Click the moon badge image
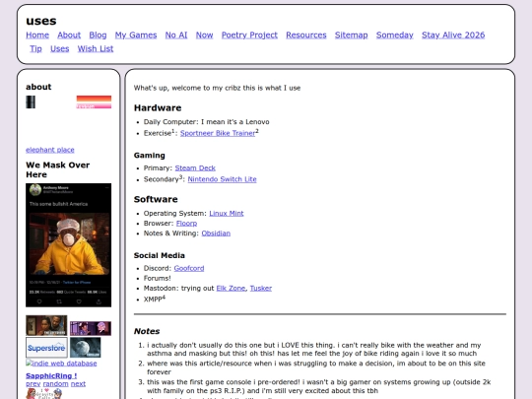 pos(85,348)
